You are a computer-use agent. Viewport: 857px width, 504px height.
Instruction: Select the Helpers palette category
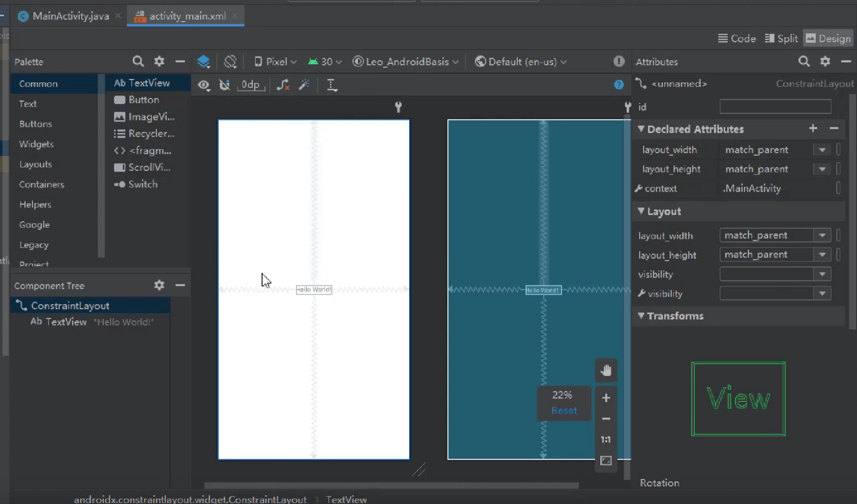click(x=54, y=204)
